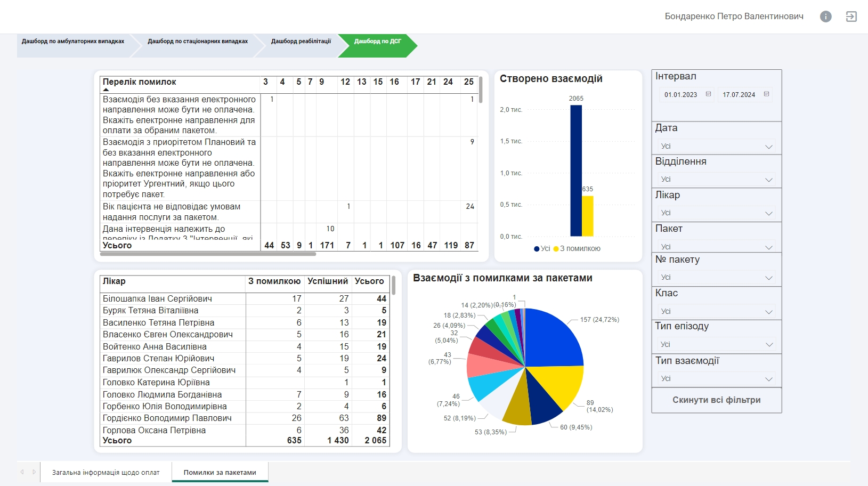Go to previous report page arrow

click(22, 472)
